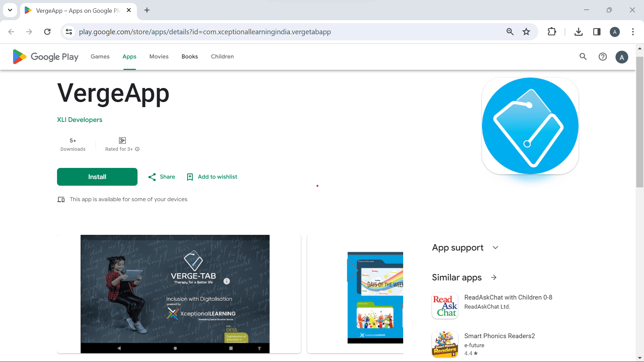Click the Google Play logo
Image resolution: width=644 pixels, height=362 pixels.
pyautogui.click(x=45, y=57)
